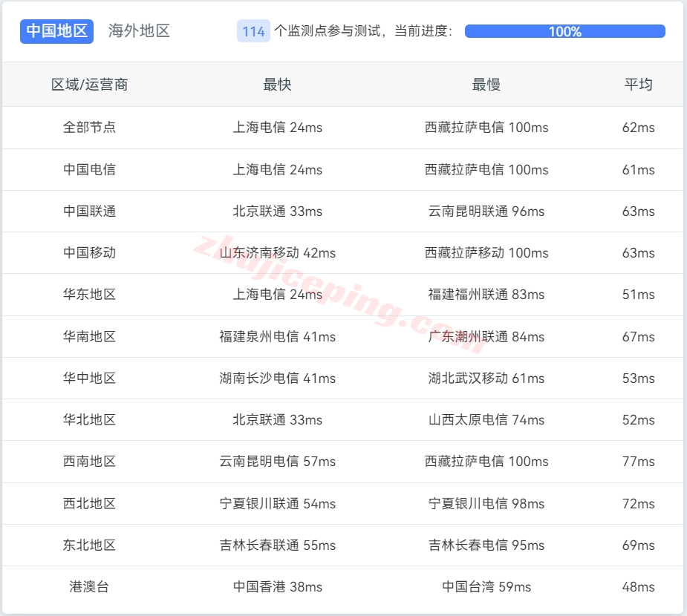Click the 69ms average value
This screenshot has width=687, height=616.
[639, 545]
